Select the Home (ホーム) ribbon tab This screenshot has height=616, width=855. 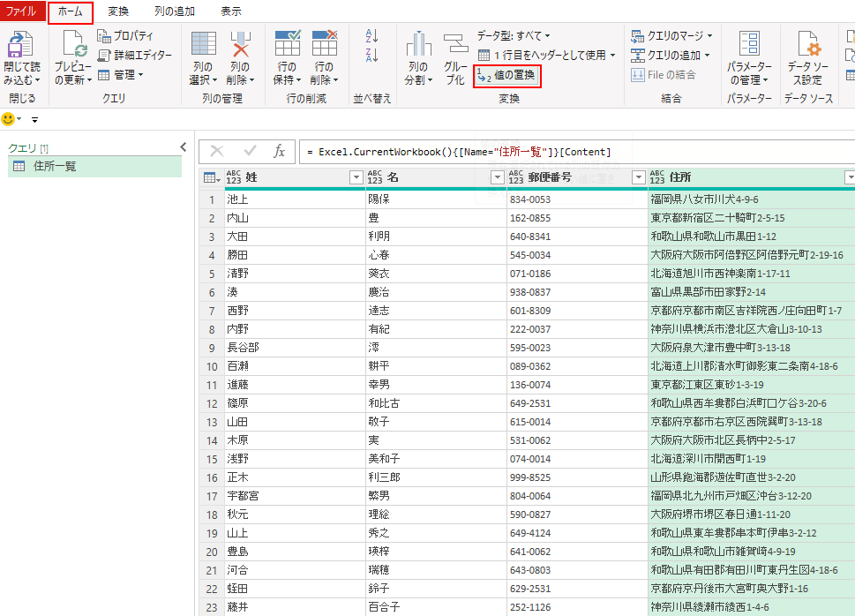[x=71, y=11]
